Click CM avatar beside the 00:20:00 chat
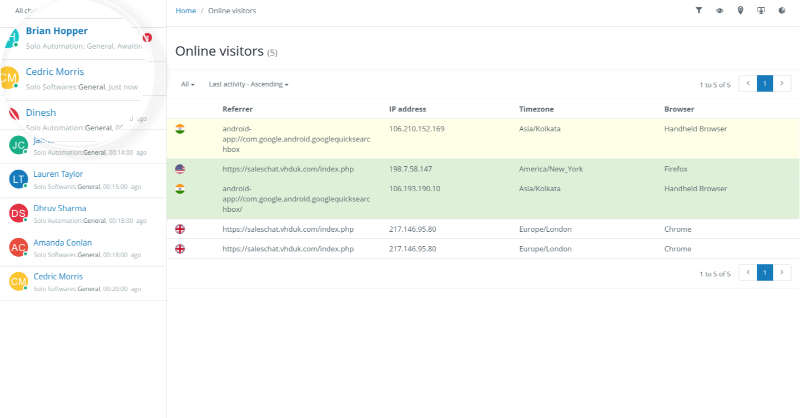 (18, 281)
